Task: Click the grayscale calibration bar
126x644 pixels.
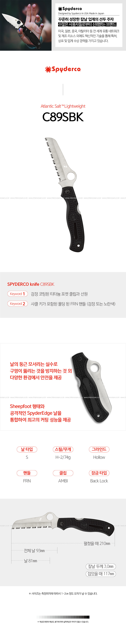Action: (x=63, y=617)
